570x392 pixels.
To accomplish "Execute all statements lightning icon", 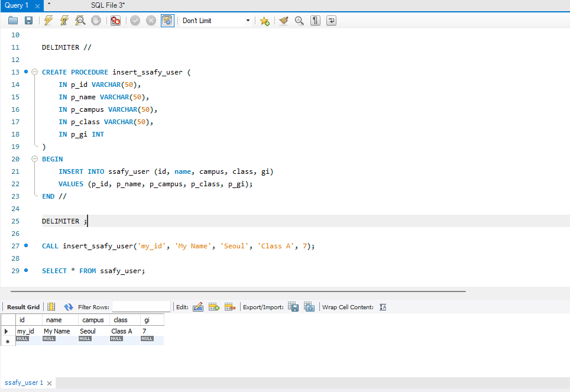I will [48, 20].
